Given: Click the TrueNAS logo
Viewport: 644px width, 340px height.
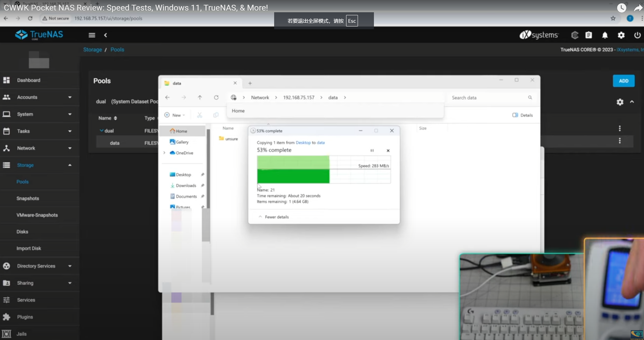Looking at the screenshot, I should pyautogui.click(x=39, y=35).
